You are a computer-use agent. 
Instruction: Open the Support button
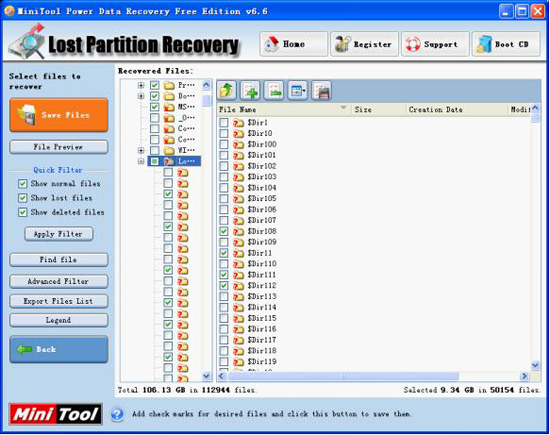click(x=435, y=44)
